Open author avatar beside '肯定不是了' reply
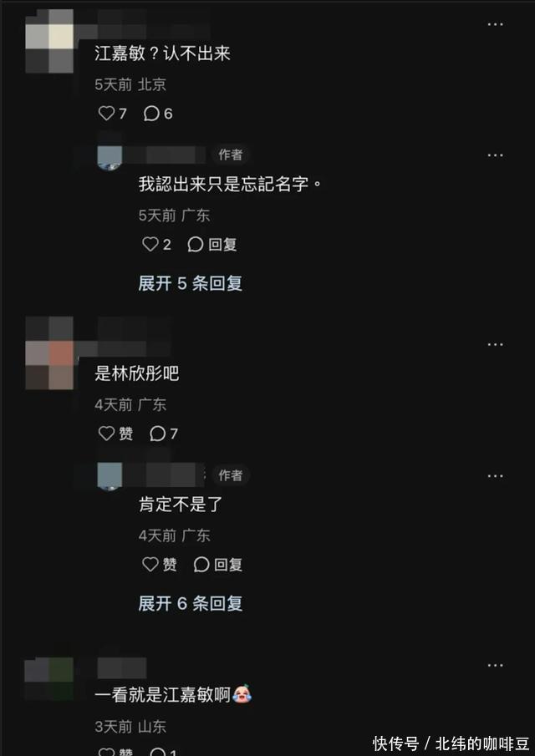This screenshot has height=756, width=535. 110,476
